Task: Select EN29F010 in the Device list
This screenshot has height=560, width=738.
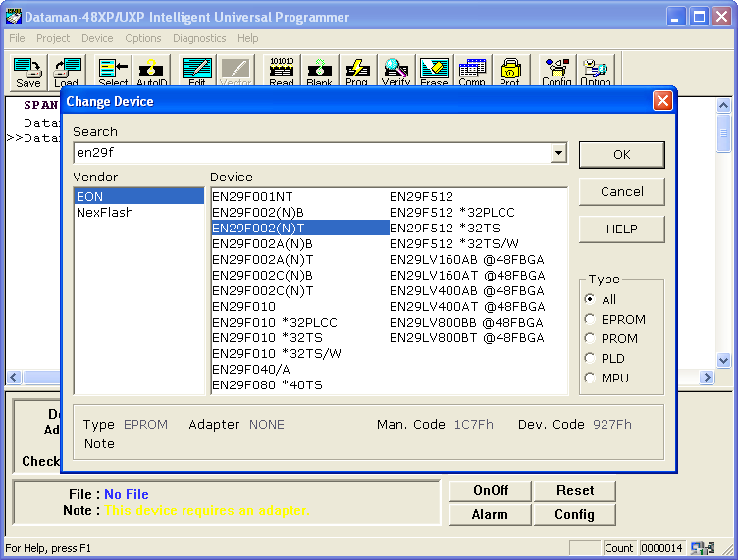Action: (x=244, y=306)
